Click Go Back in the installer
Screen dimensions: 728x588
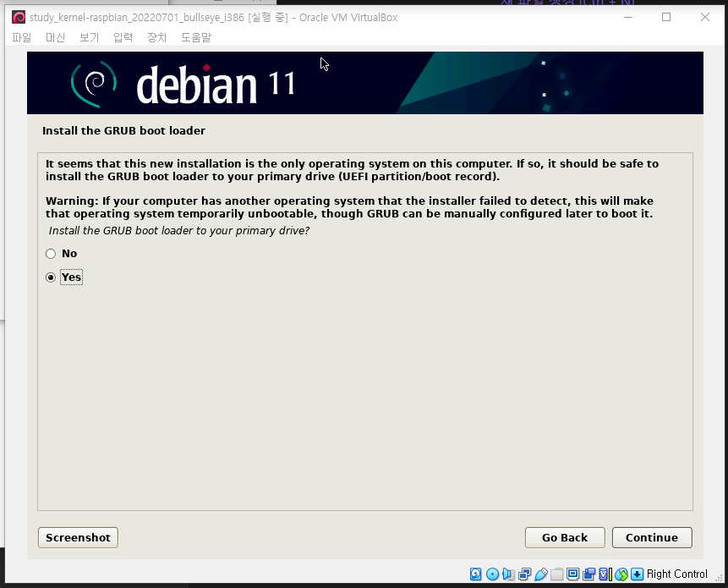pyautogui.click(x=564, y=537)
